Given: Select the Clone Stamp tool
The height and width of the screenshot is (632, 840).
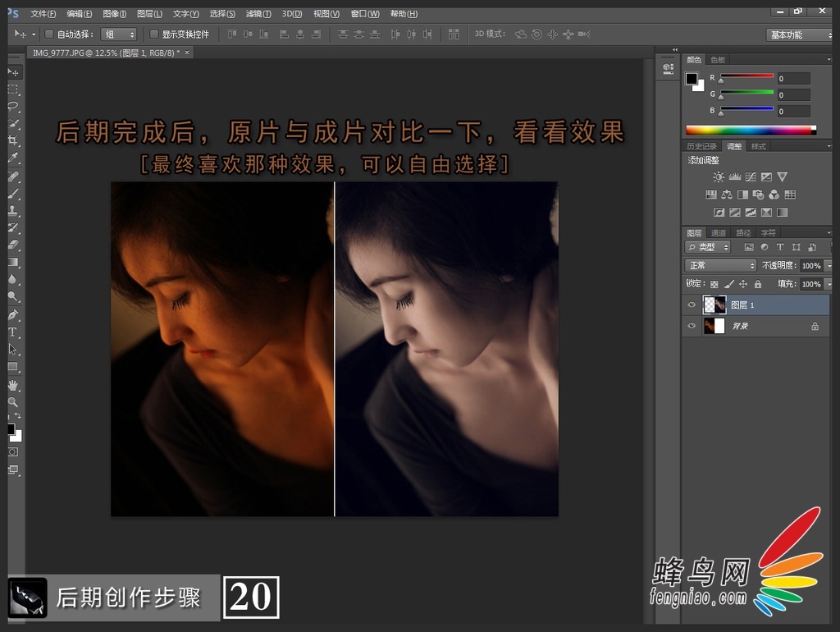Looking at the screenshot, I should point(13,210).
